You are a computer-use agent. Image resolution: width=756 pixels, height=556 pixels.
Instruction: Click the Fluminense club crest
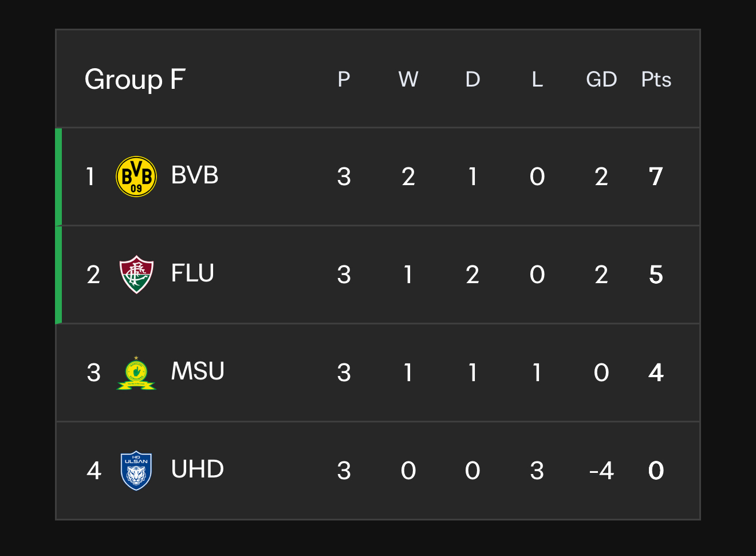(x=136, y=275)
